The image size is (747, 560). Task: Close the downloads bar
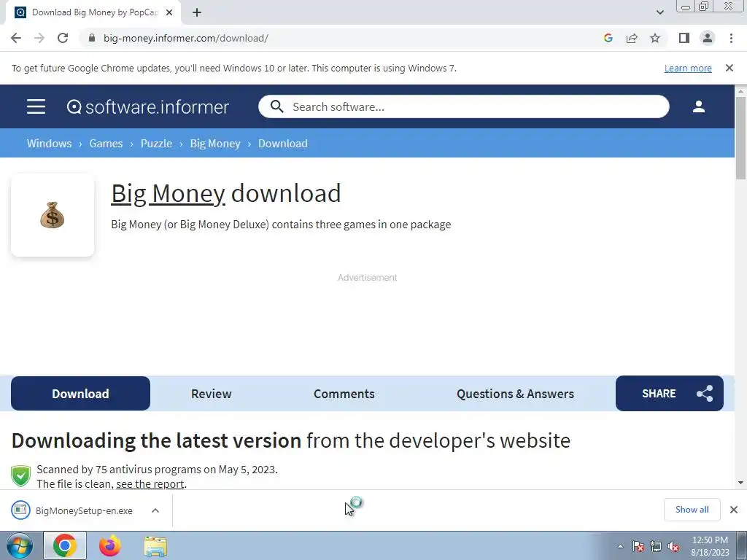pyautogui.click(x=734, y=510)
